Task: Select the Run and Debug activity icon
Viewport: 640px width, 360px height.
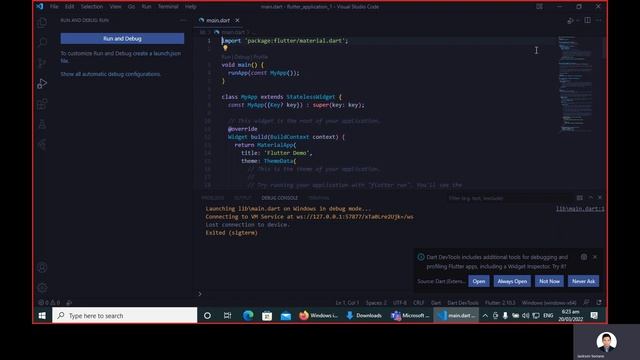Action: pyautogui.click(x=42, y=84)
